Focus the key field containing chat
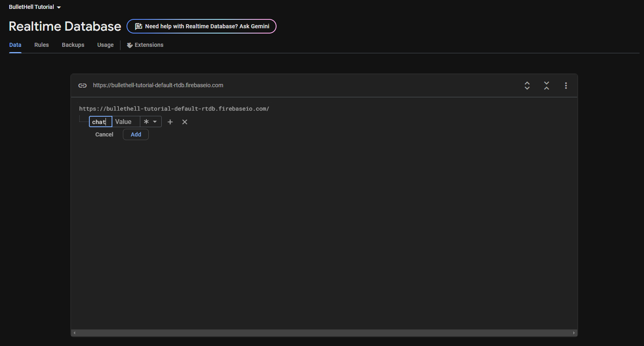 (100, 122)
